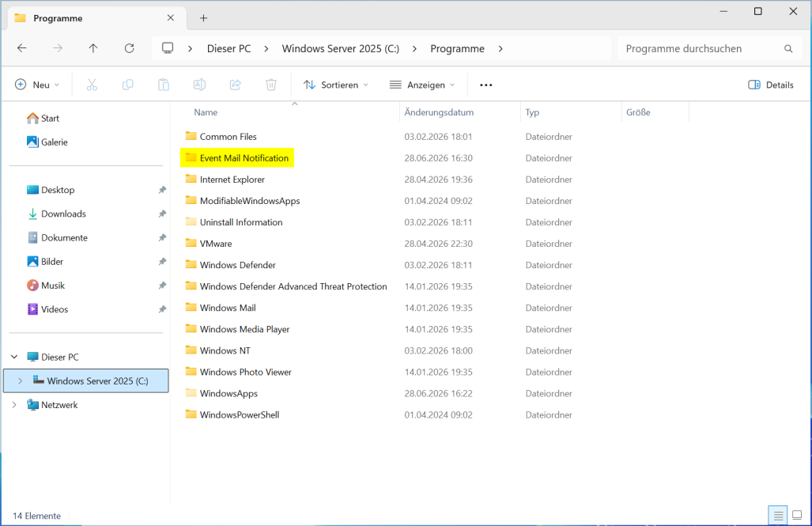Select Netzwerk in the navigation pane
Screen dimensions: 812x526
(52, 405)
